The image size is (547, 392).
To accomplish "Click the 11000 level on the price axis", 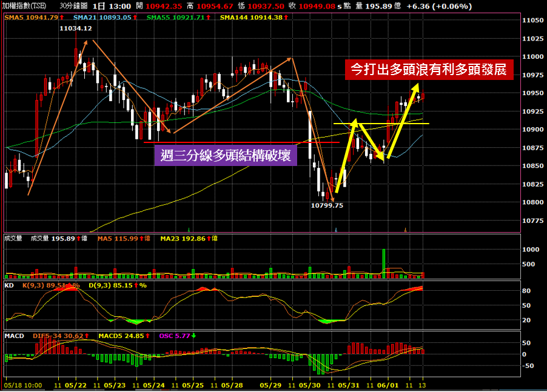I will tap(533, 57).
